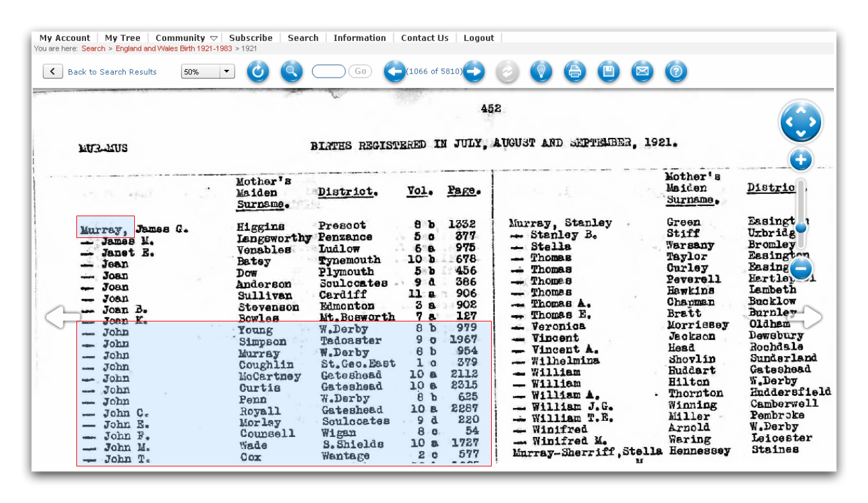
Task: Open the Contact Us menu item
Action: click(425, 38)
